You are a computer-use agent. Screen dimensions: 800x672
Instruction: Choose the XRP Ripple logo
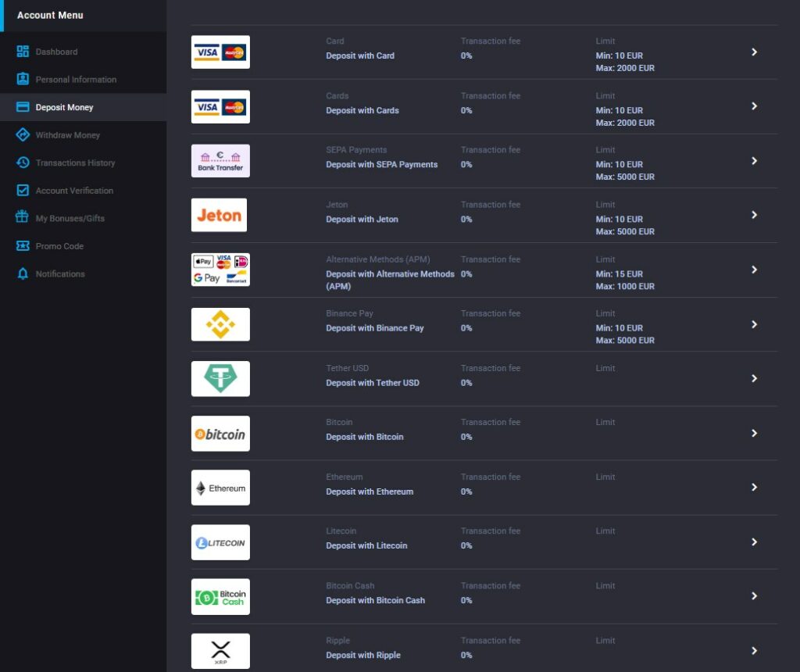click(220, 651)
